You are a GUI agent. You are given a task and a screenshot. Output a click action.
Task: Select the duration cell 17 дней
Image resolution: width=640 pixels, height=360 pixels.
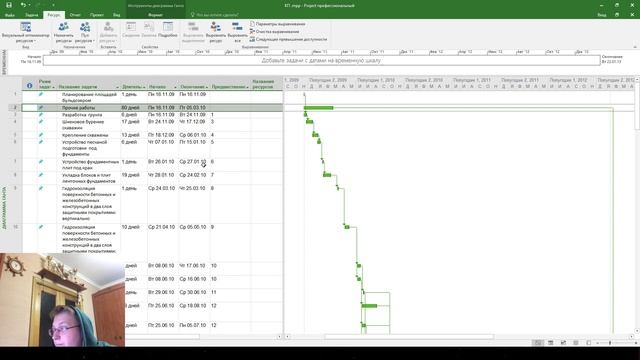(130, 122)
